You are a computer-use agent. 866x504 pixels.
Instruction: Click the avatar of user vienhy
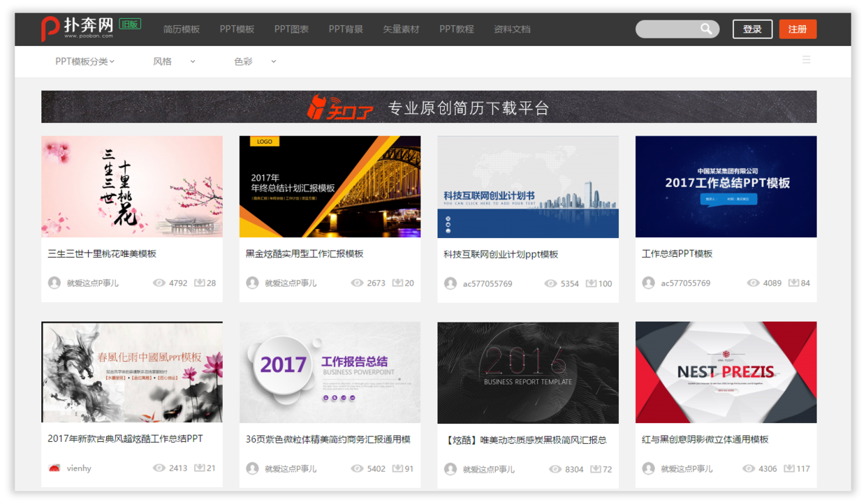pos(54,468)
